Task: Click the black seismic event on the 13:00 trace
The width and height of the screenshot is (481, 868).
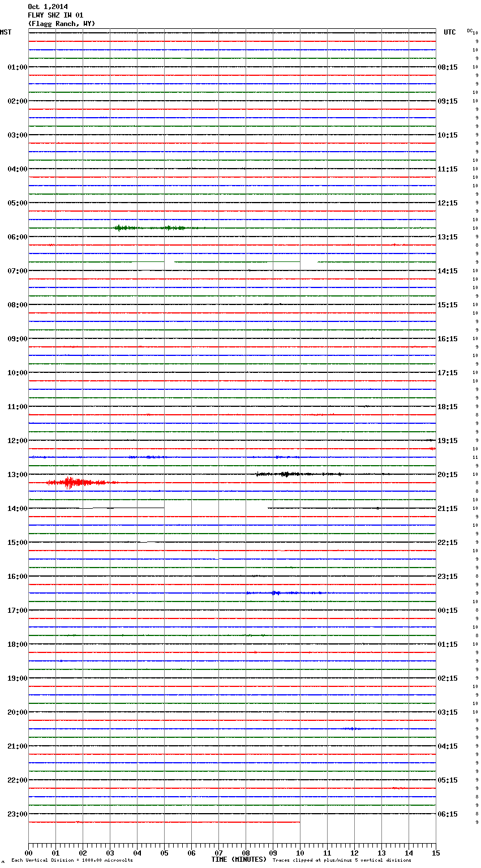Action: (299, 474)
